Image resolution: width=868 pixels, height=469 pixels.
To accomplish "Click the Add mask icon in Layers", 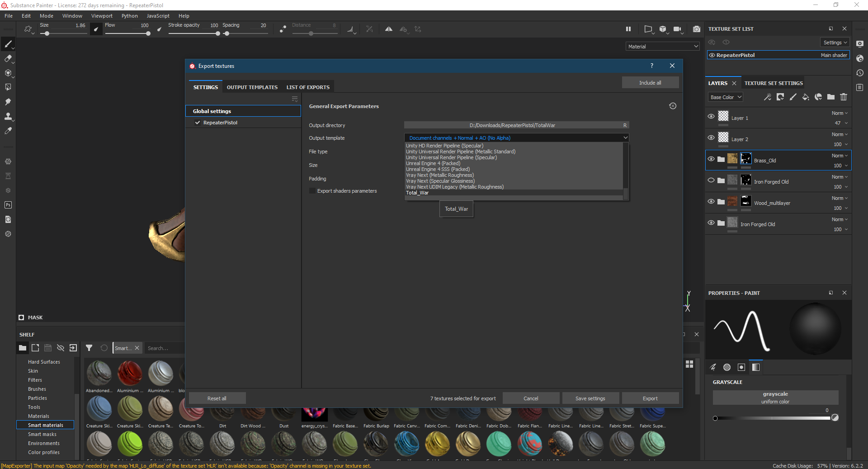I will 780,97.
